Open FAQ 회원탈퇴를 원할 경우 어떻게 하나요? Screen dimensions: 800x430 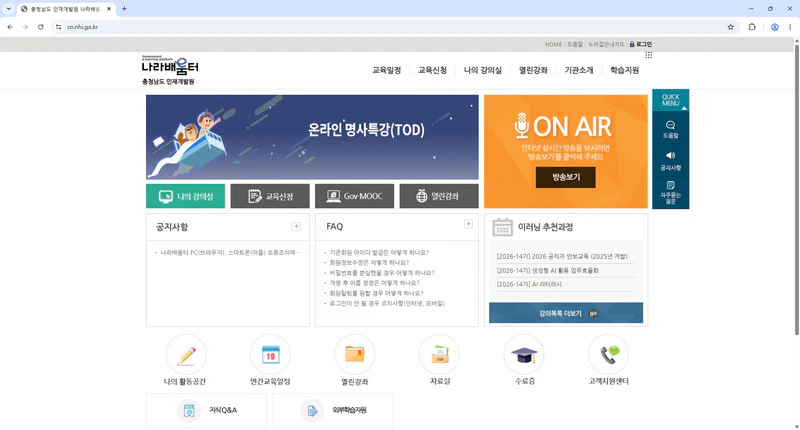(x=377, y=293)
